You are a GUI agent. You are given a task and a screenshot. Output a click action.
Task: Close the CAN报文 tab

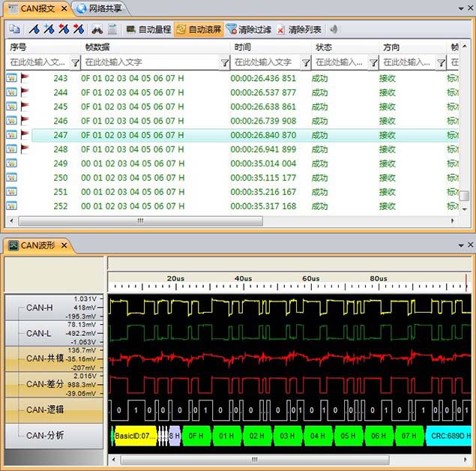64,9
